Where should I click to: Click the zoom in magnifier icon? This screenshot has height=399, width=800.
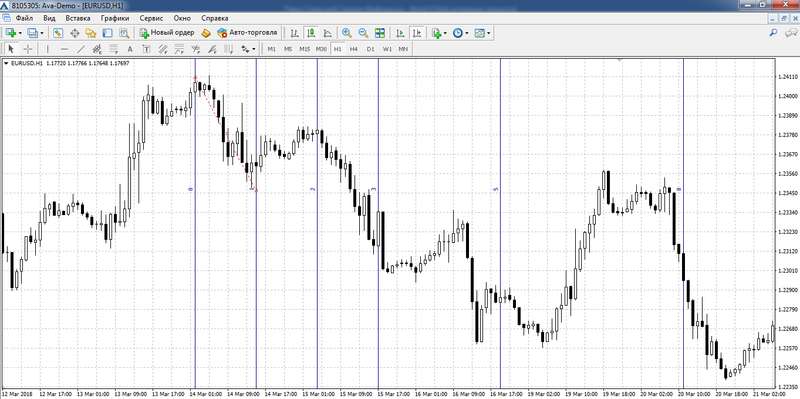346,33
